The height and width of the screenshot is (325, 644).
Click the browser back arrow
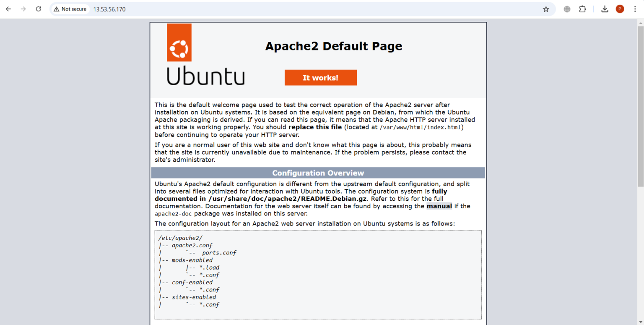pos(8,9)
